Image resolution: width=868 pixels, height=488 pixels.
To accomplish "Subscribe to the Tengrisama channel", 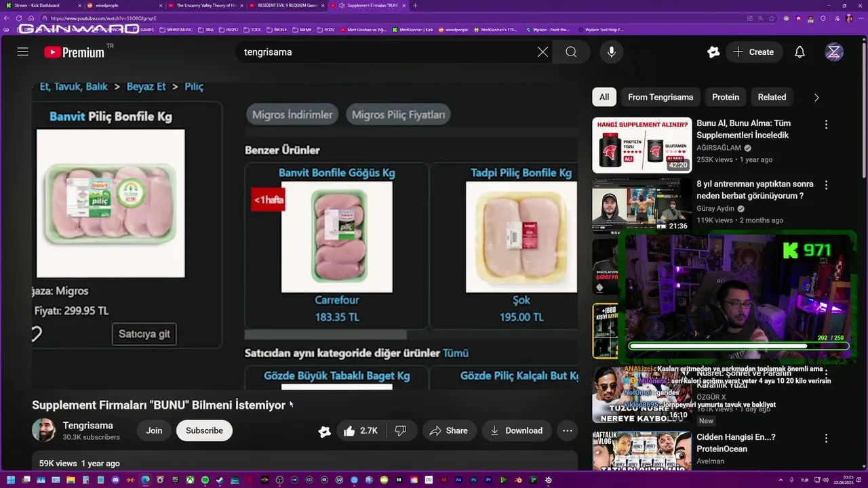I will (204, 430).
